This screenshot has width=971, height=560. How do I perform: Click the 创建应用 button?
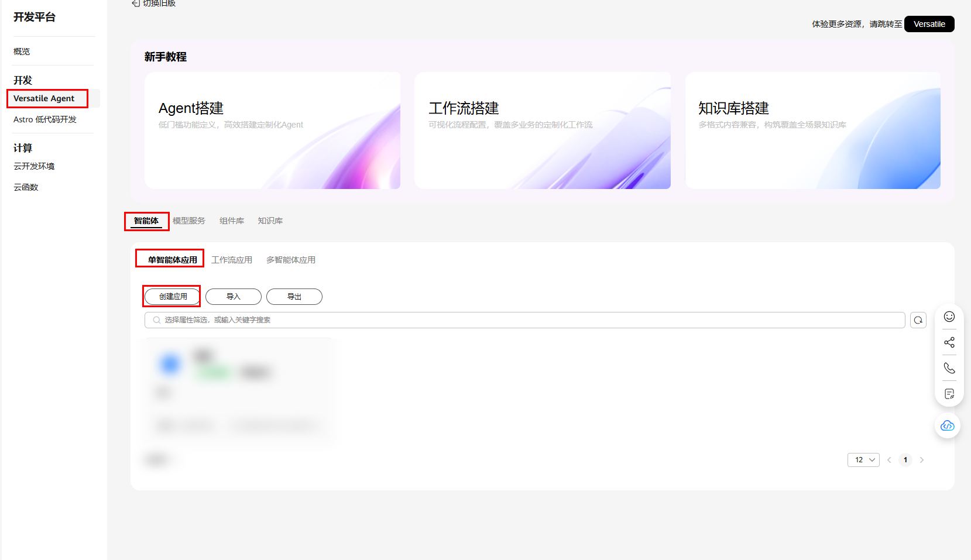click(x=173, y=297)
